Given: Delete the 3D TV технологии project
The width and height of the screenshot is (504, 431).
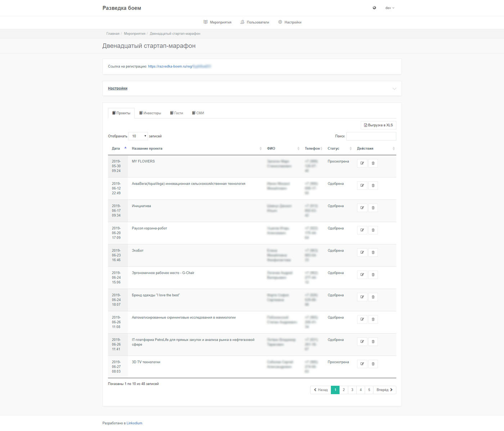Looking at the screenshot, I should click(x=373, y=364).
